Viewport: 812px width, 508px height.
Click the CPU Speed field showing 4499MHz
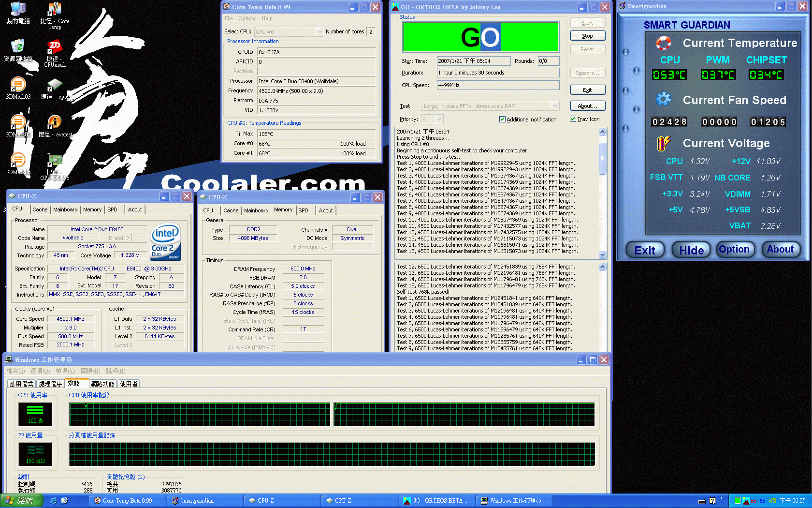click(498, 85)
